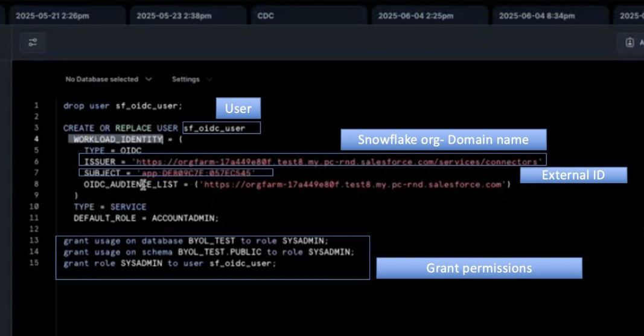Click the TYPE = OIDC line

pyautogui.click(x=112, y=150)
